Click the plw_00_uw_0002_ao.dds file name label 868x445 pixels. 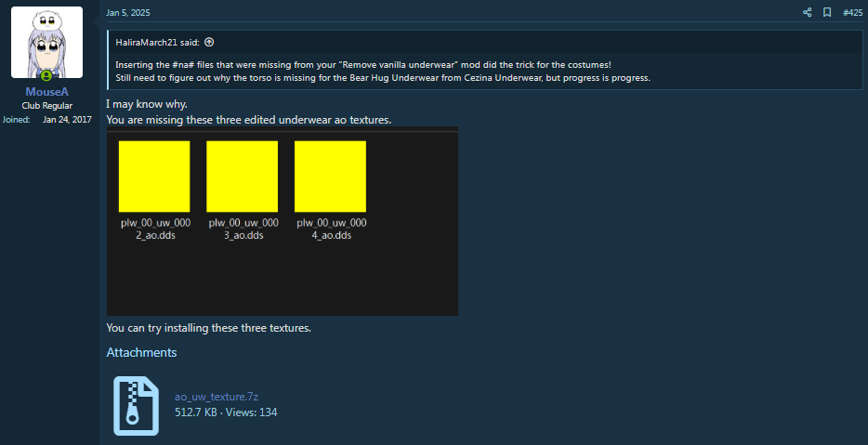154,229
